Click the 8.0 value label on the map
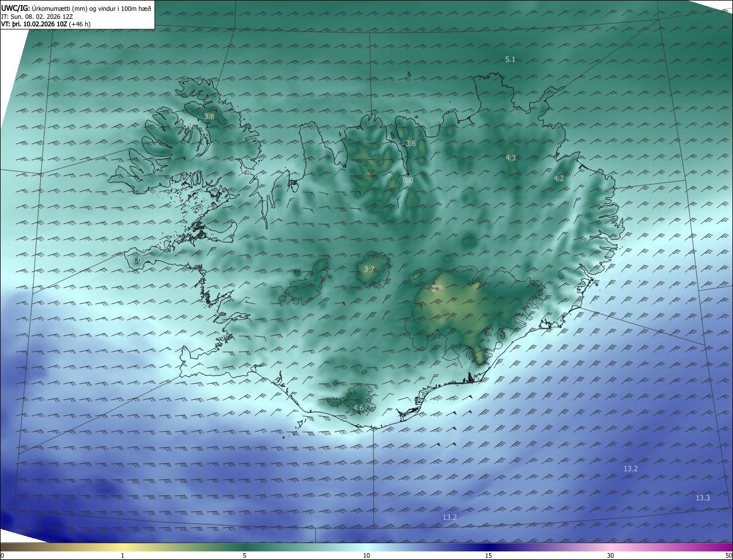 [408, 180]
